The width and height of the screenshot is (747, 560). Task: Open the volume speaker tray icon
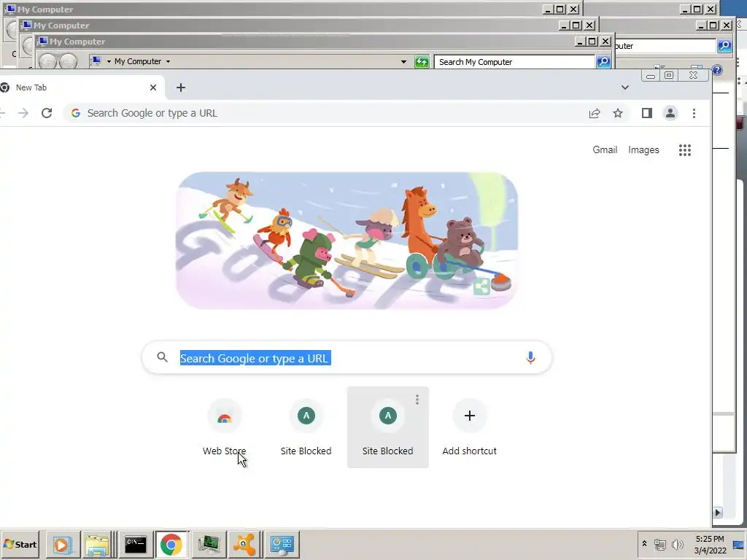point(677,544)
